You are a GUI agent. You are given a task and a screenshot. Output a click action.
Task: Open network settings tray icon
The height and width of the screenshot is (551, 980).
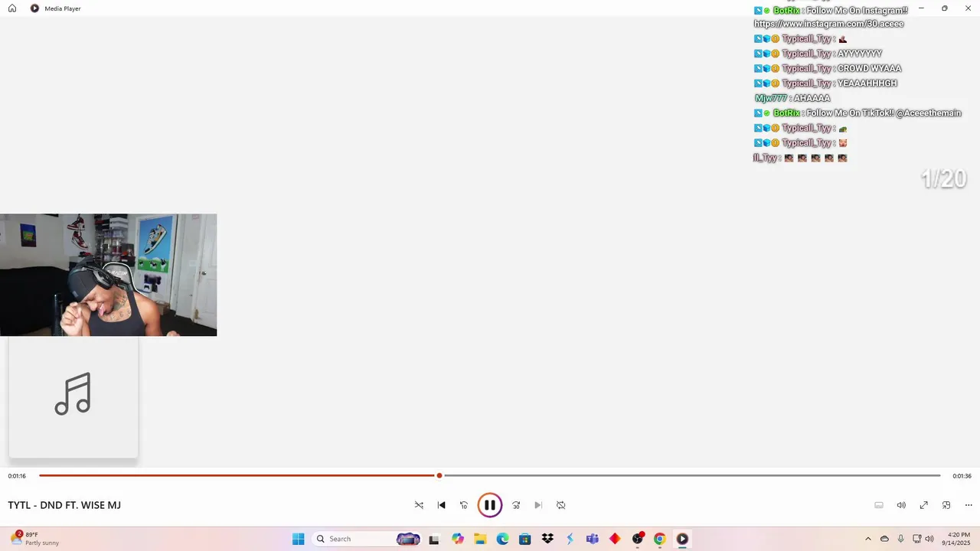pos(917,539)
